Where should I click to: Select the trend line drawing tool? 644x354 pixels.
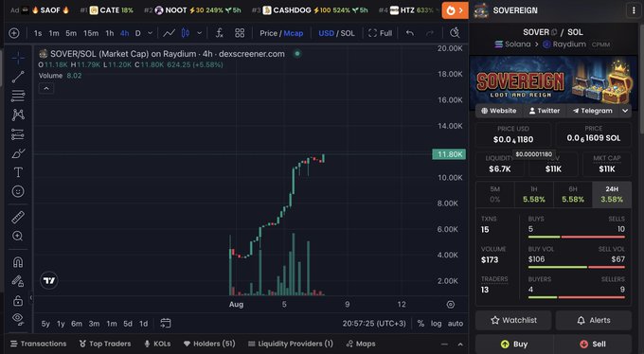point(18,77)
